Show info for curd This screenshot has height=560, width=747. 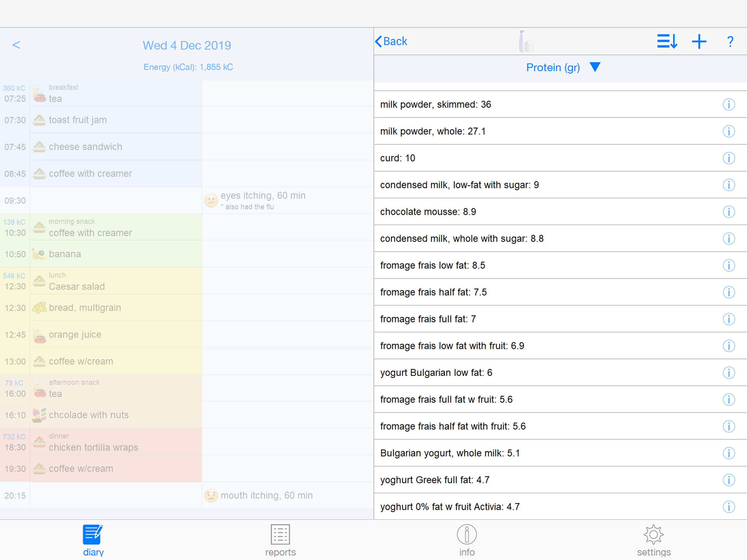729,158
